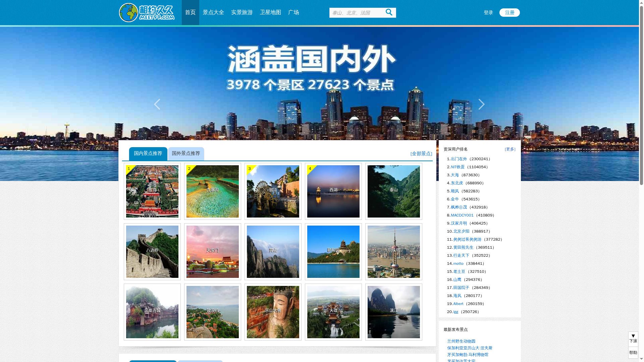
Task: Click the 下滚 scroll-down button
Action: (x=633, y=339)
